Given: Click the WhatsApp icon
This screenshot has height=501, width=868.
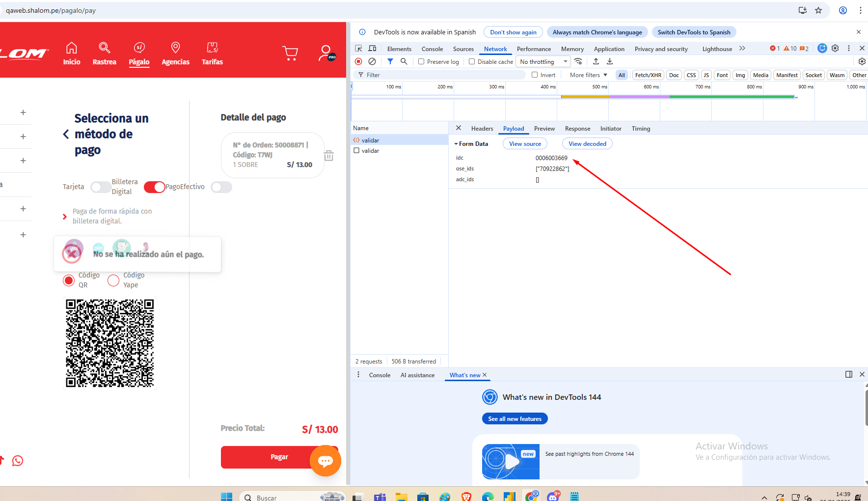Looking at the screenshot, I should pyautogui.click(x=18, y=461).
